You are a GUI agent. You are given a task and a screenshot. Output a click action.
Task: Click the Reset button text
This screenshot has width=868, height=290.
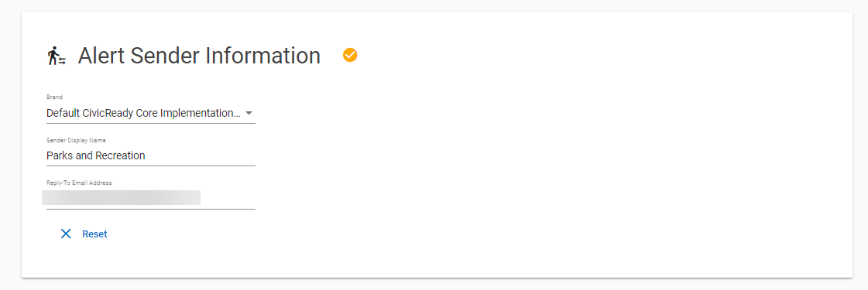(x=94, y=234)
